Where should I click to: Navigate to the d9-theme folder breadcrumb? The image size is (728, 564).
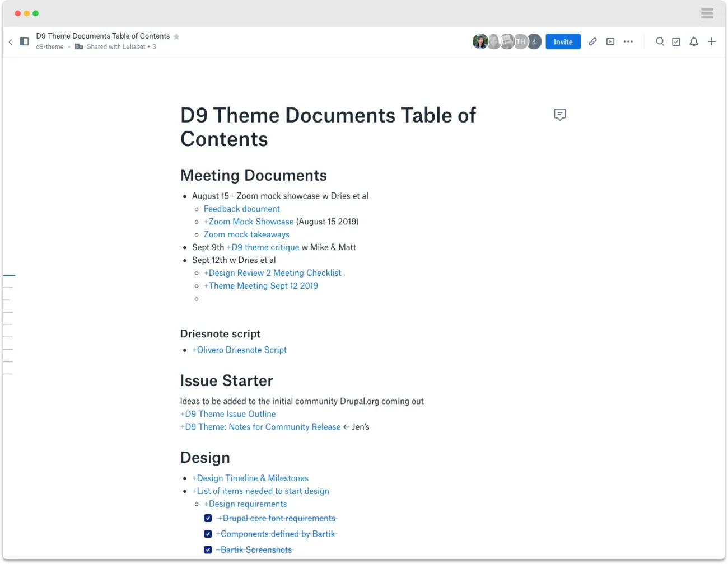click(49, 46)
